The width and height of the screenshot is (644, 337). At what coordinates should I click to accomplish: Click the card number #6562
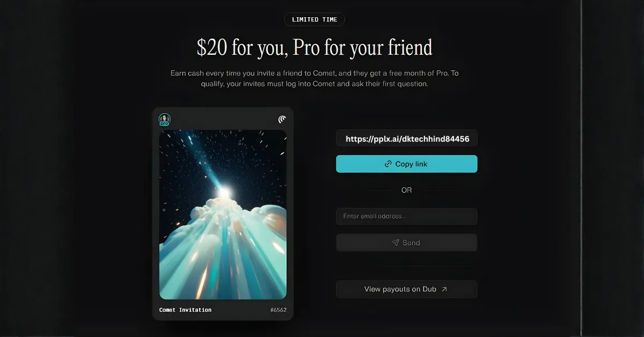tap(279, 310)
